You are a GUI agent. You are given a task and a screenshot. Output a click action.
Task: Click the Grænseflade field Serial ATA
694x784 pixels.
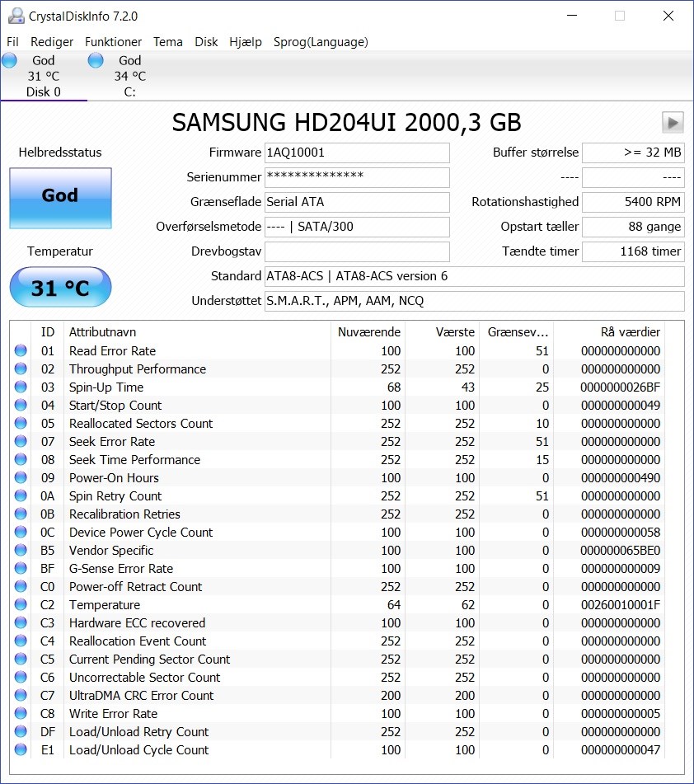[357, 202]
